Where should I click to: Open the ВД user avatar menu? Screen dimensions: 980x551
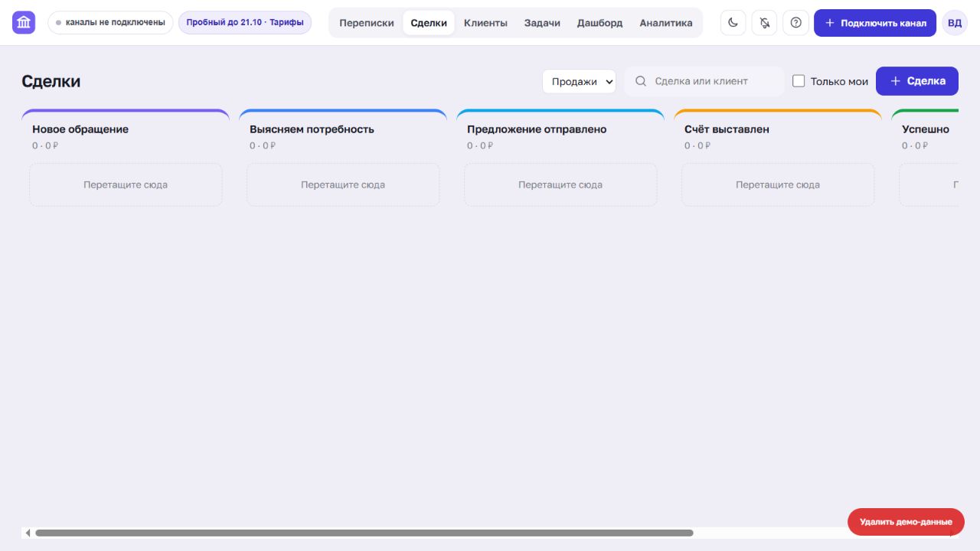click(955, 23)
